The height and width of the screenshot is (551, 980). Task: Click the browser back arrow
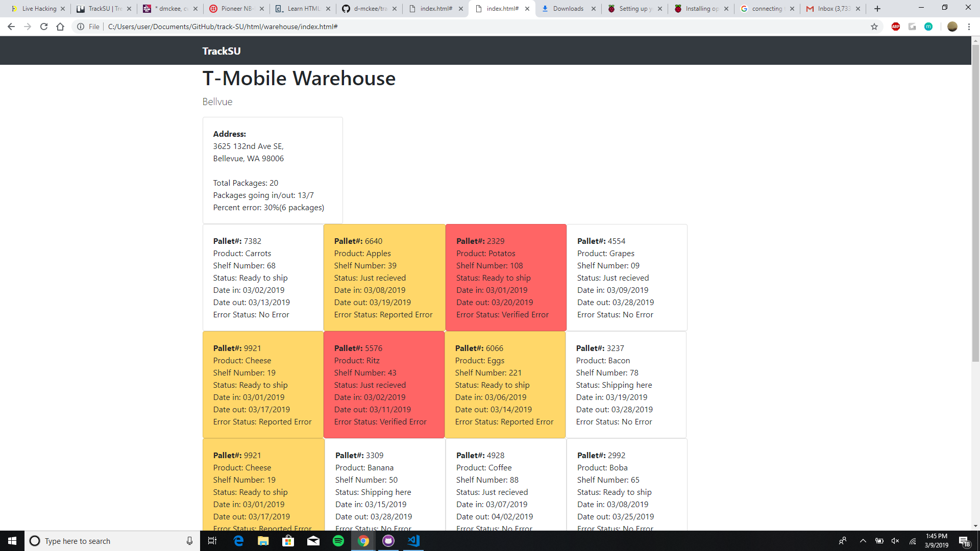coord(11,27)
